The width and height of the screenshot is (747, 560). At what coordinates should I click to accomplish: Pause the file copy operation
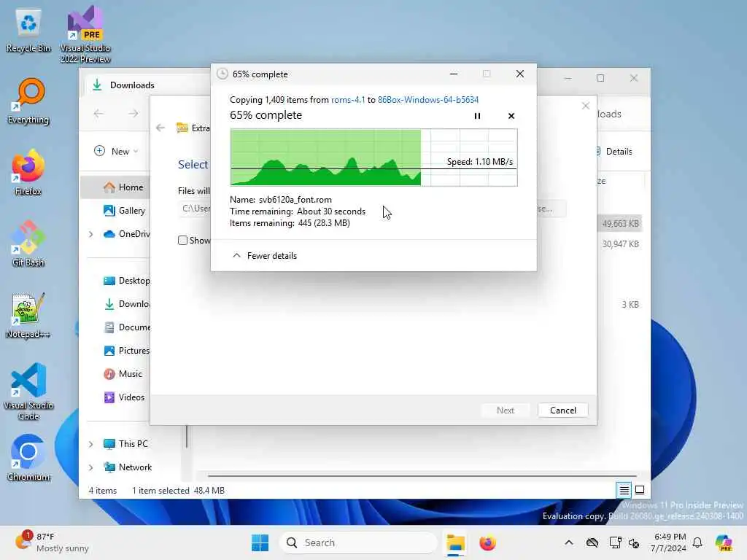[x=477, y=116]
